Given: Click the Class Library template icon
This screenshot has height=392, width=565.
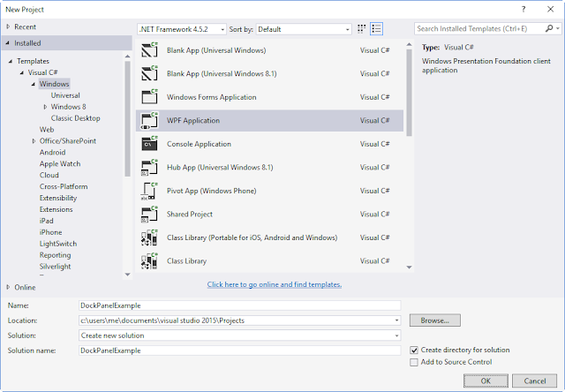Looking at the screenshot, I should [149, 260].
